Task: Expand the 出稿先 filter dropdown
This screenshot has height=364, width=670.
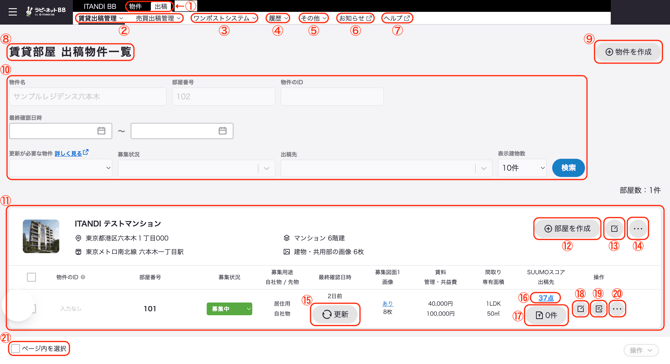Action: [x=386, y=168]
